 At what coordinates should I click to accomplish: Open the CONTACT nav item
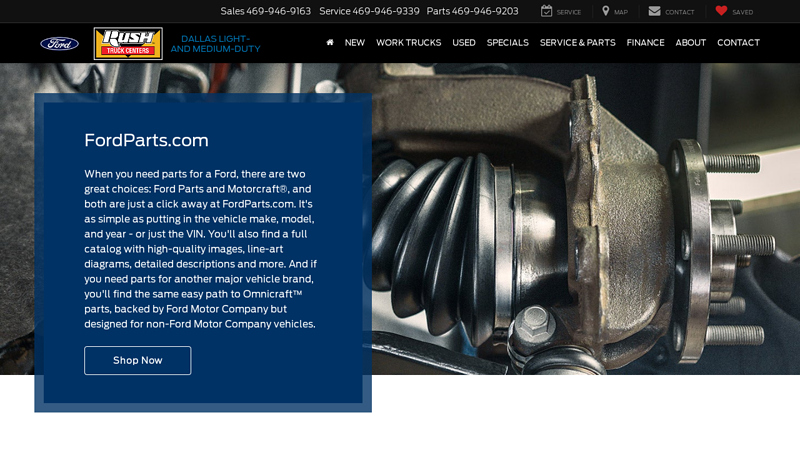(738, 43)
